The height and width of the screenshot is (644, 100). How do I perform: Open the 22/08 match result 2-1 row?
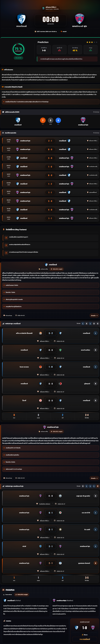[x=50, y=141]
